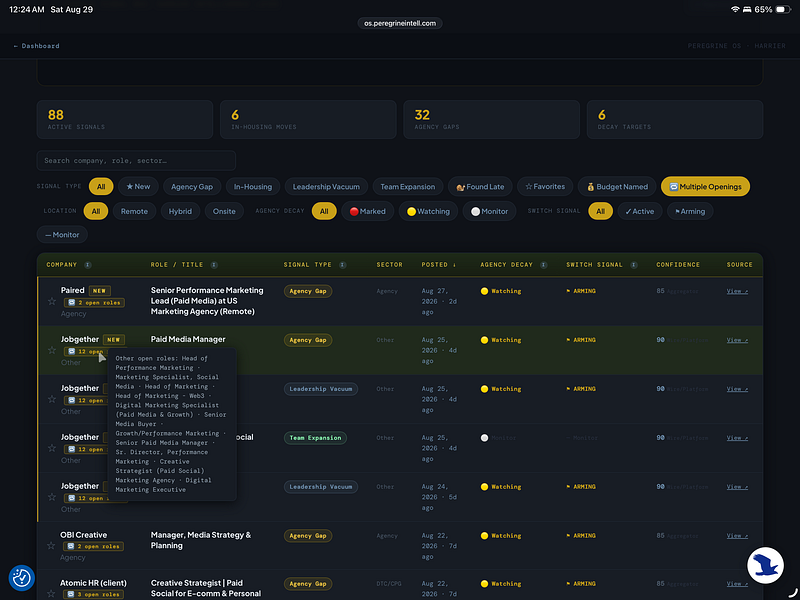The height and width of the screenshot is (600, 800).
Task: Open the 6 In-Housing Moves card
Action: 308,119
